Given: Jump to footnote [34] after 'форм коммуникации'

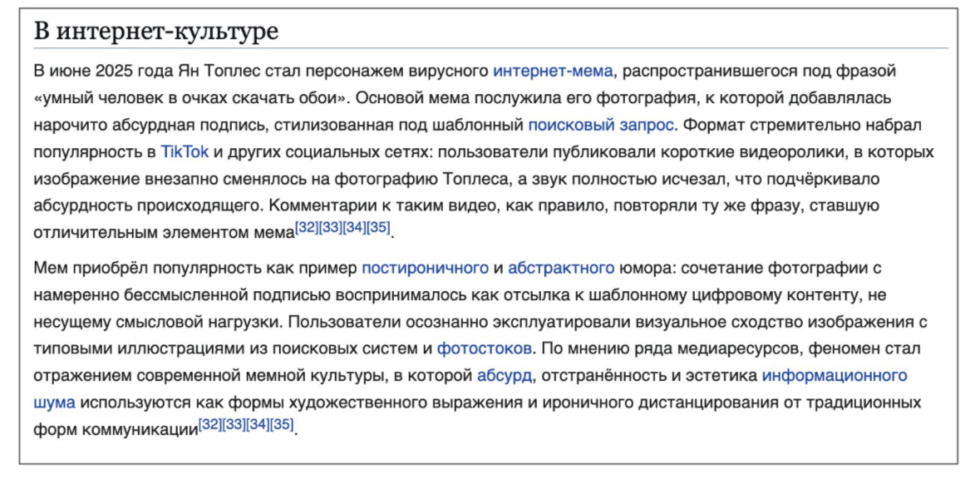Looking at the screenshot, I should coord(259,425).
